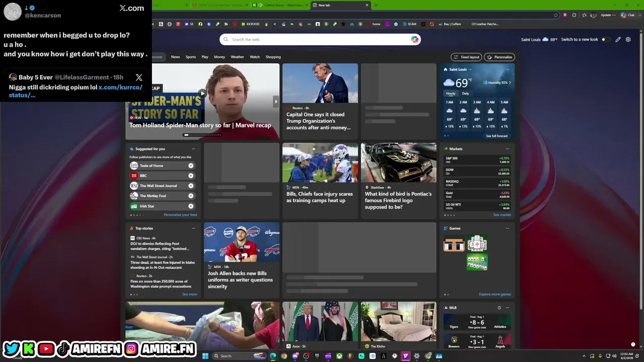Viewport: 644px width, 362px height.
Task: Select the Weather feed tab
Action: [237, 57]
